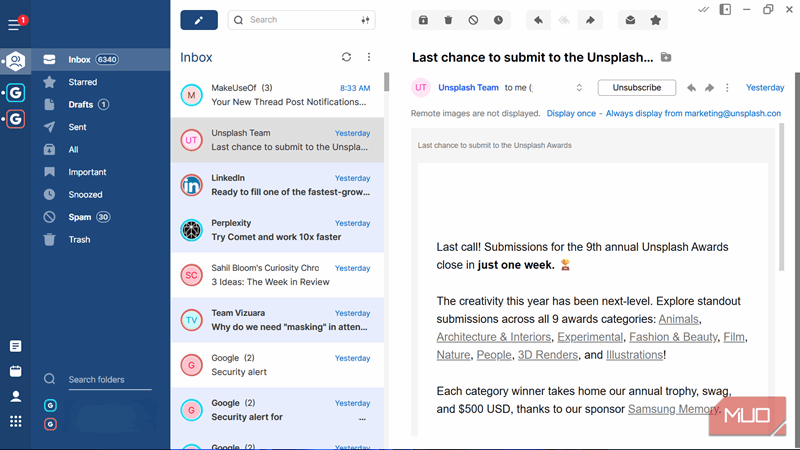Click the message list scrollbar
The width and height of the screenshot is (800, 450).
(x=387, y=82)
